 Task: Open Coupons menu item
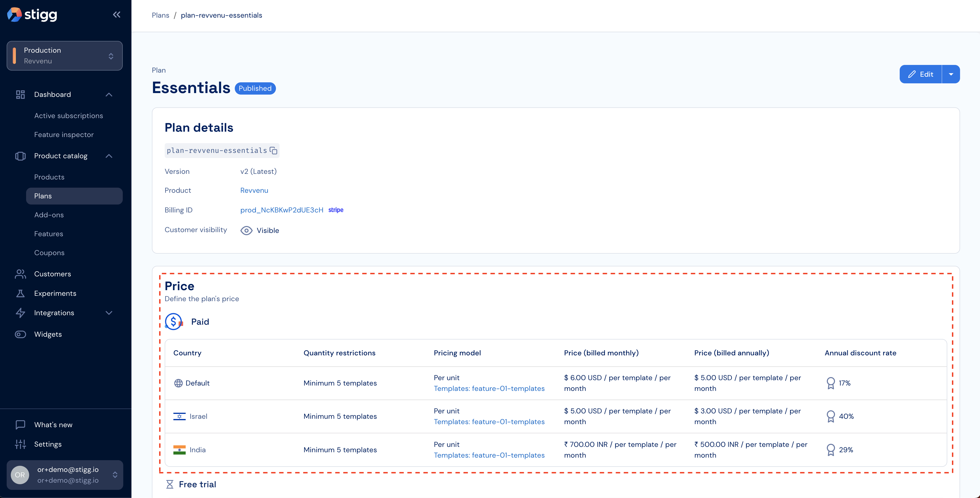click(x=49, y=253)
